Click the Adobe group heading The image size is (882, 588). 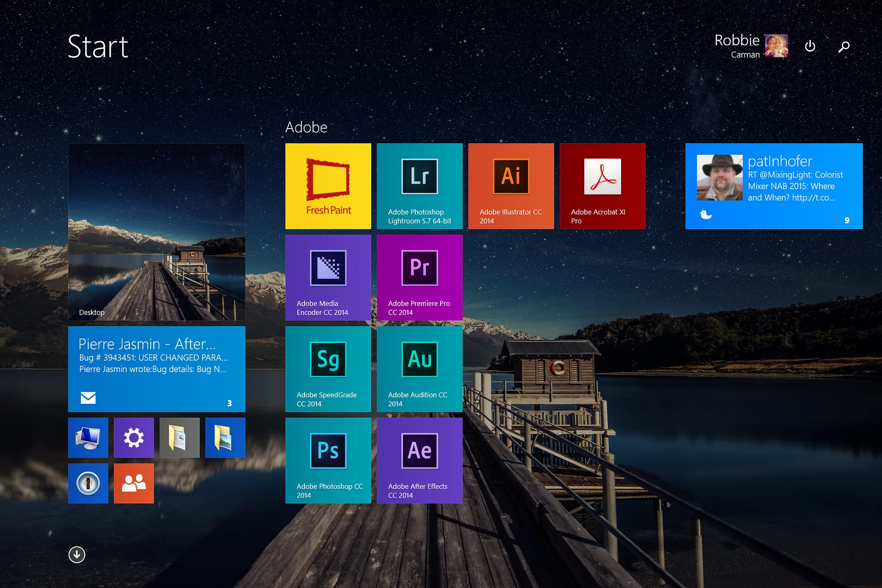click(306, 127)
